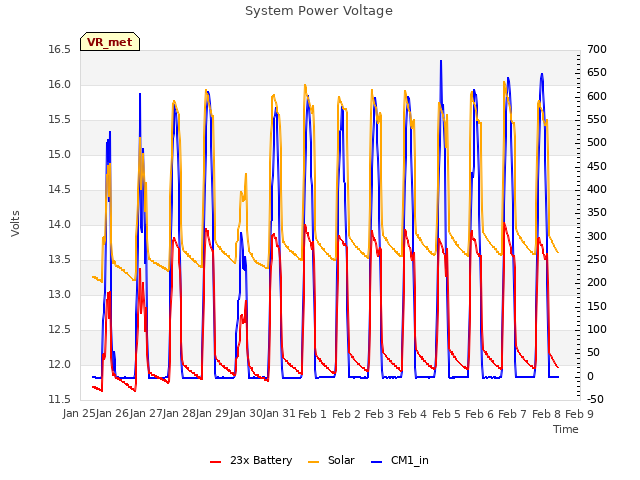640x480 pixels.
Task: Click the orange Solar legend swatch
Action: pos(313,462)
